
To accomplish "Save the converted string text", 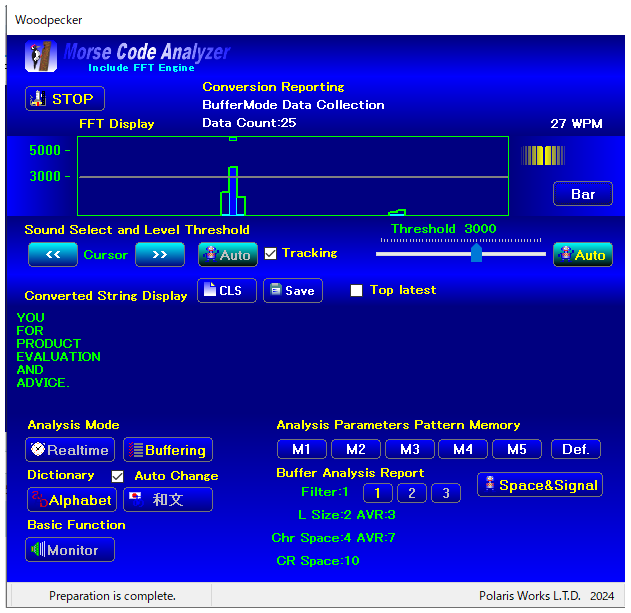I will coord(292,291).
